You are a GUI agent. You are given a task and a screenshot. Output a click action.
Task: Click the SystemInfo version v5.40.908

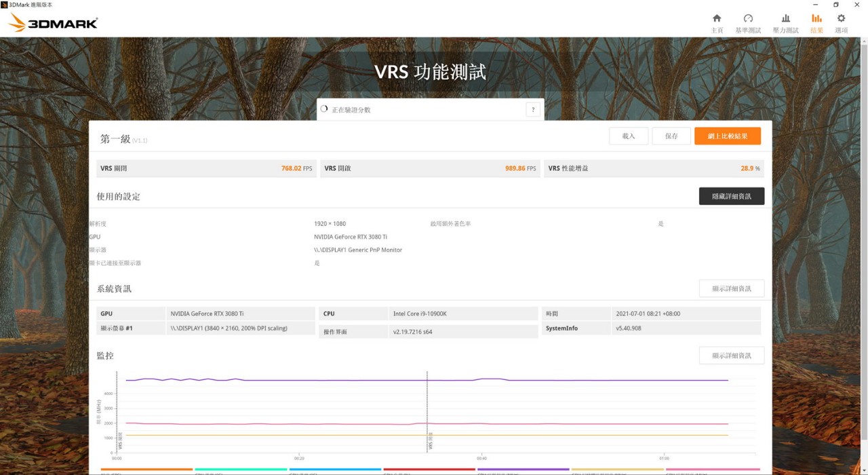pyautogui.click(x=628, y=328)
